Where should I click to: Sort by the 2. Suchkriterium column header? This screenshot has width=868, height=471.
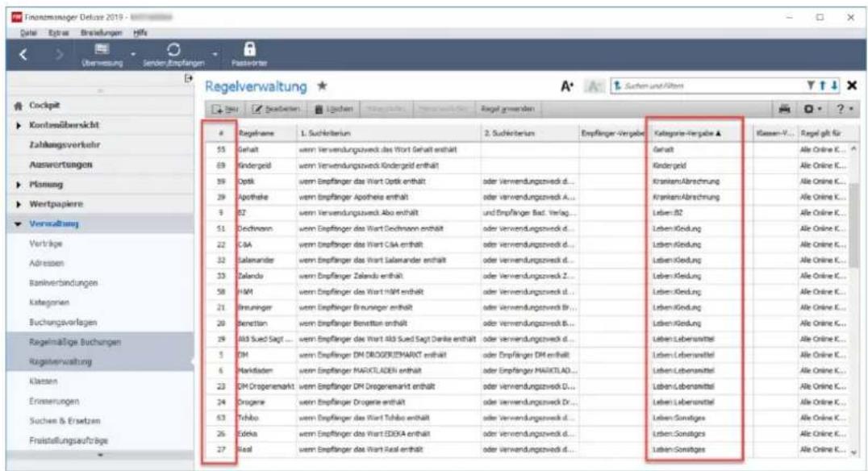530,133
